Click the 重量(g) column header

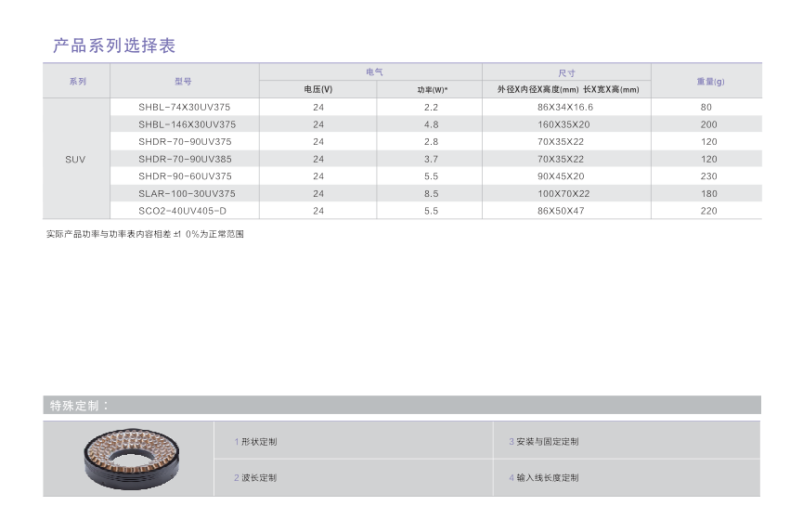click(710, 82)
